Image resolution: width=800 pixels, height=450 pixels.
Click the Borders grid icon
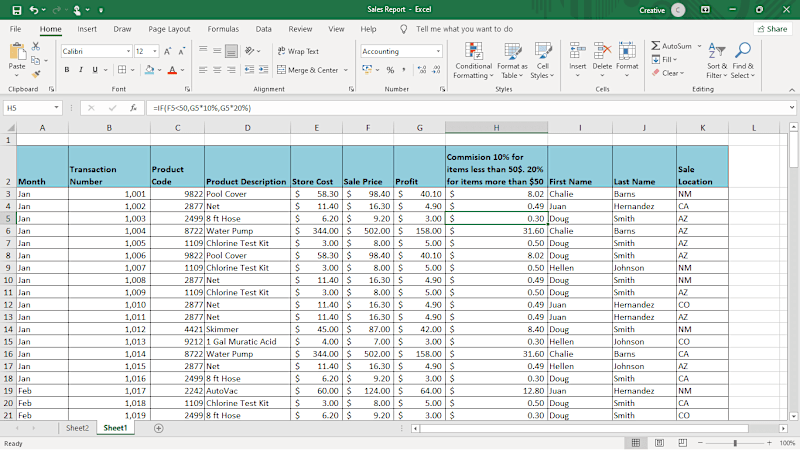coord(122,69)
